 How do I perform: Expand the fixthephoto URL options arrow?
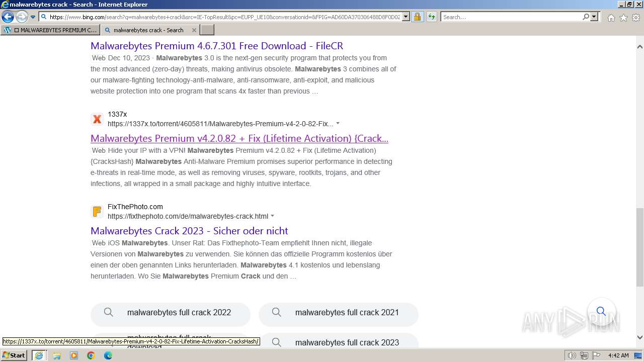tap(272, 216)
